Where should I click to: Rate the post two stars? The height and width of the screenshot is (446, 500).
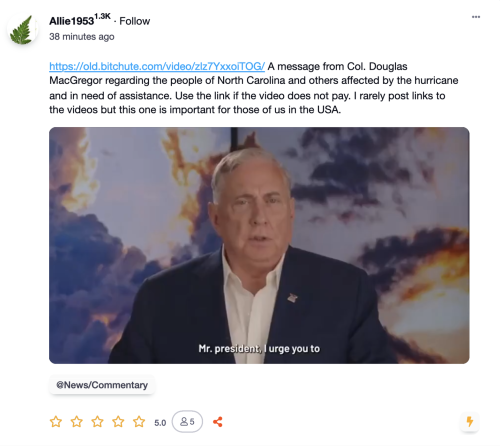pyautogui.click(x=77, y=422)
